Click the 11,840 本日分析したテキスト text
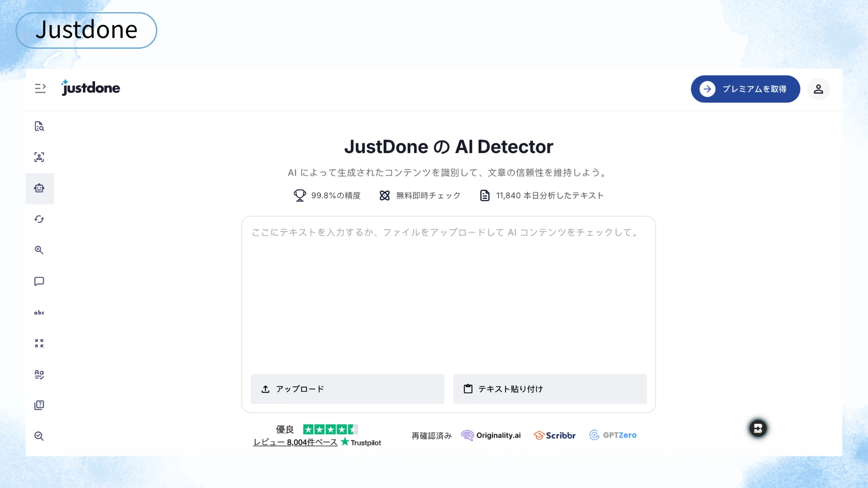The width and height of the screenshot is (868, 488). pos(550,196)
